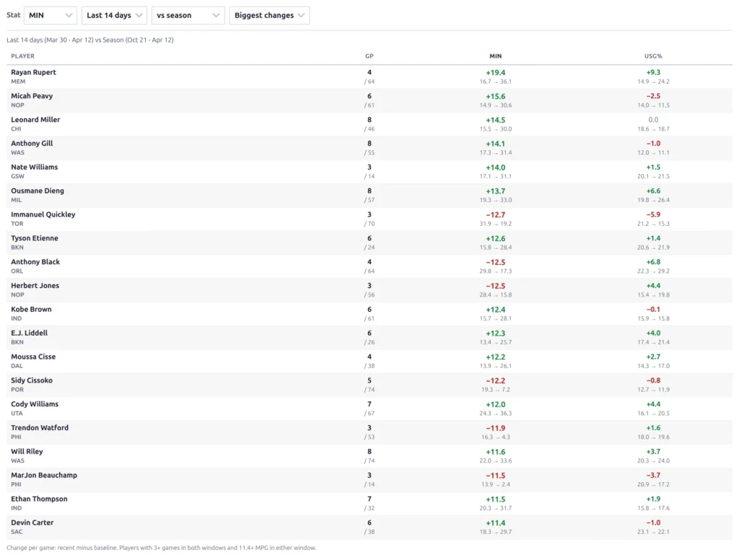Sort by the PLAYER column header
739x560 pixels.
[22, 56]
